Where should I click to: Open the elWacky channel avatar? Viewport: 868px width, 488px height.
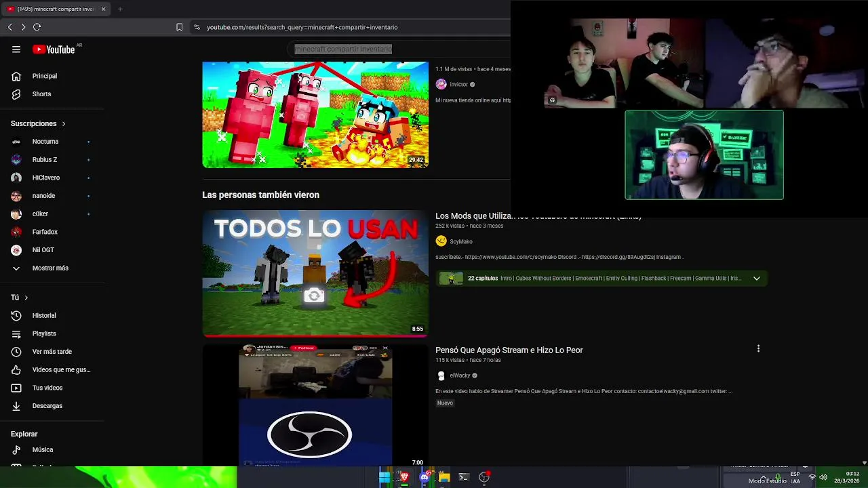click(441, 375)
